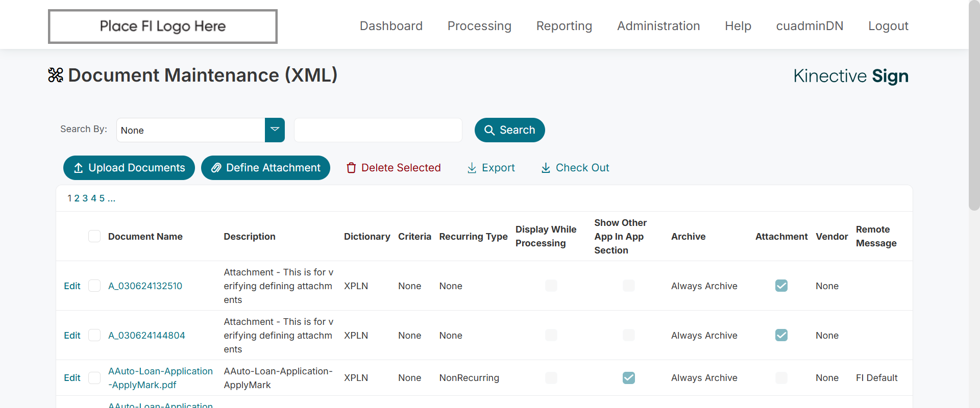Open the Administration menu

point(658,26)
